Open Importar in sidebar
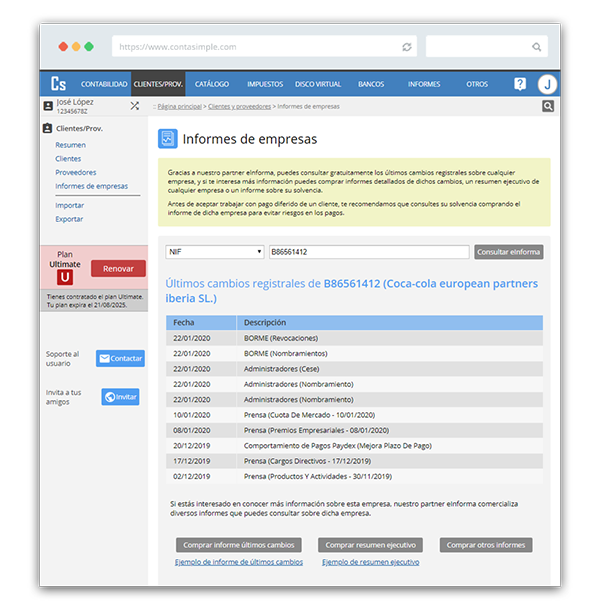This screenshot has width=600, height=615. (69, 206)
